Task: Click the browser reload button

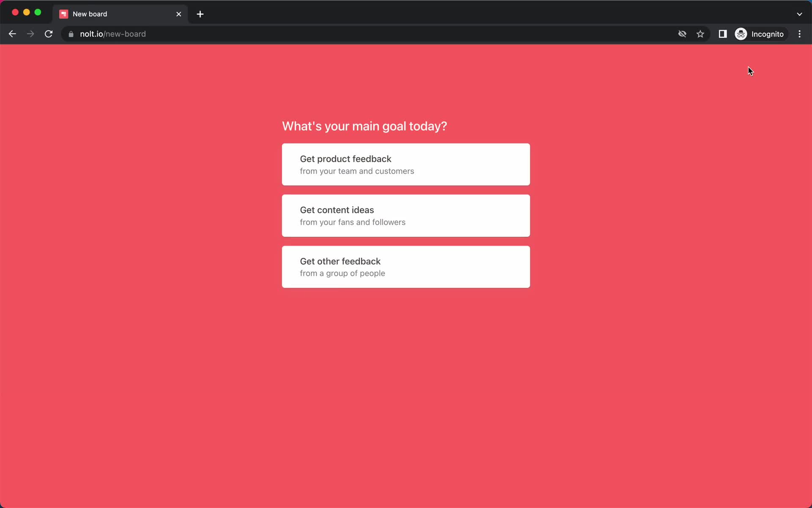Action: tap(49, 33)
